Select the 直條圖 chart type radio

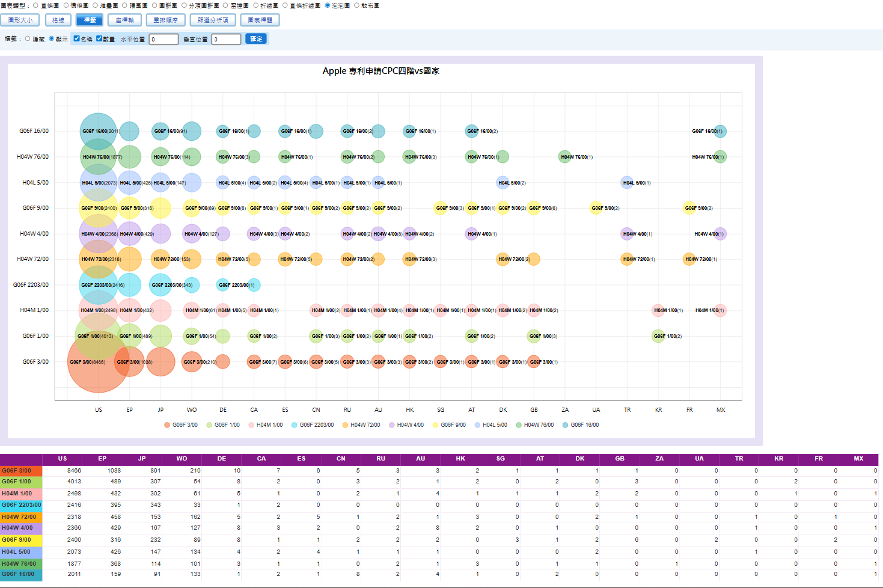click(35, 5)
